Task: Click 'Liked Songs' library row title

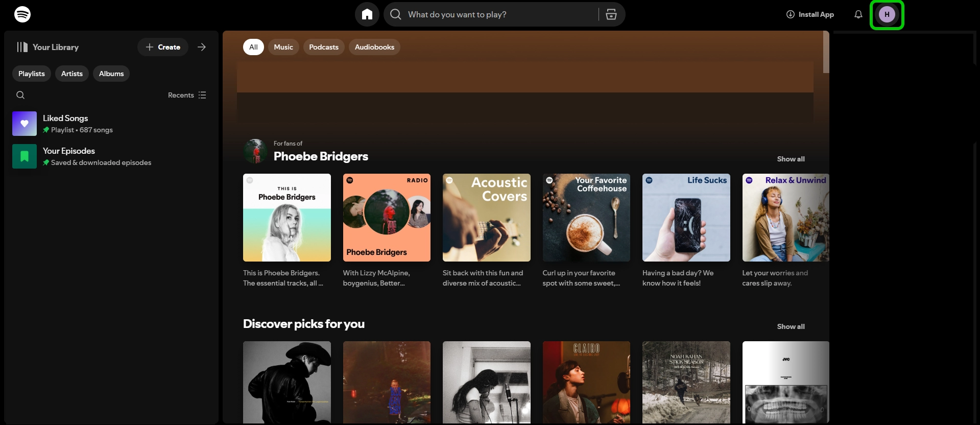Action: coord(65,118)
